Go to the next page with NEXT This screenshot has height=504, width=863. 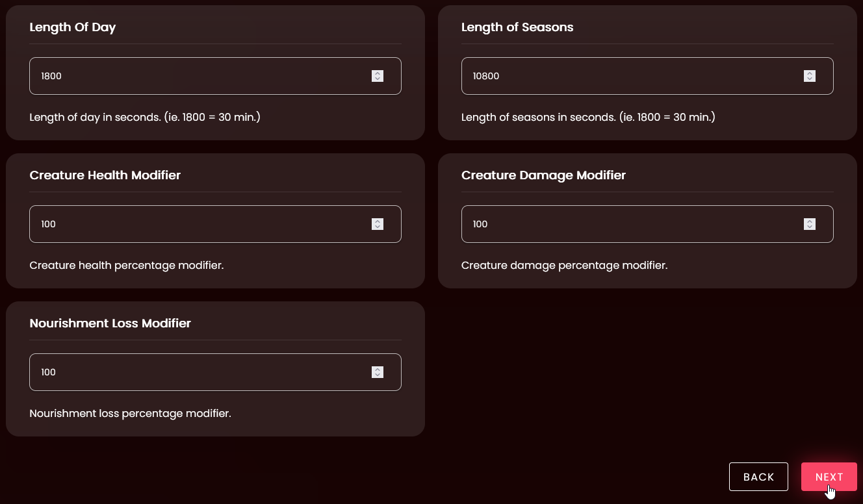point(829,477)
